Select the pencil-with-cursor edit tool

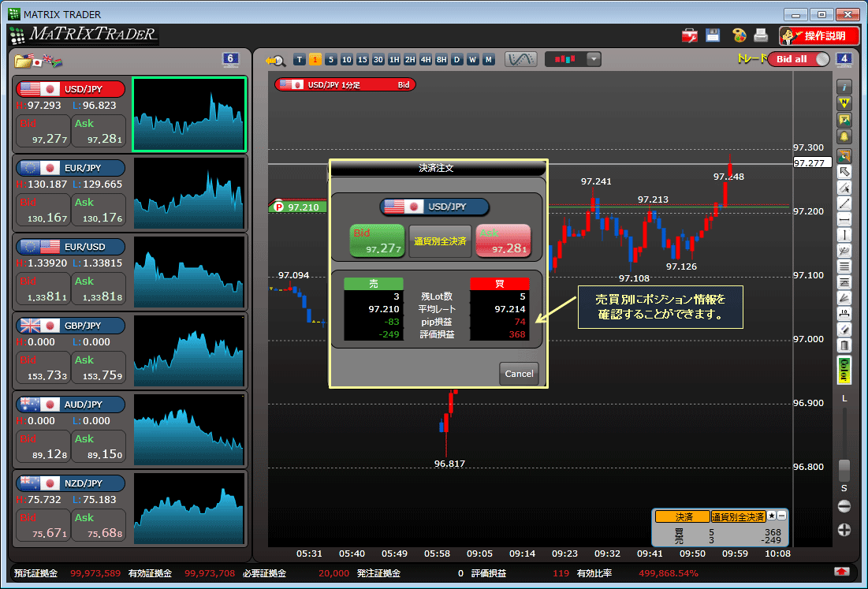tap(844, 188)
